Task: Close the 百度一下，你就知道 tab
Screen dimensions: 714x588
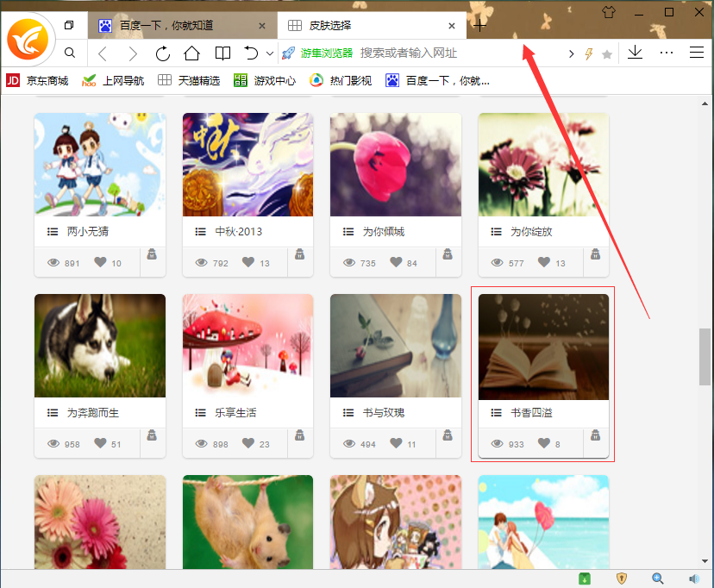Action: pos(262,26)
